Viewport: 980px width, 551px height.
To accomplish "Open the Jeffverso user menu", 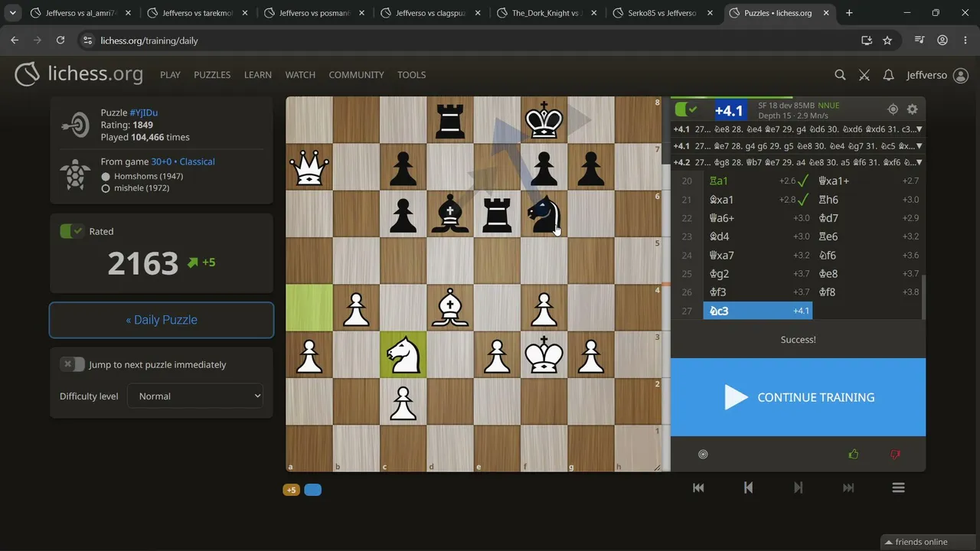I will coord(937,75).
